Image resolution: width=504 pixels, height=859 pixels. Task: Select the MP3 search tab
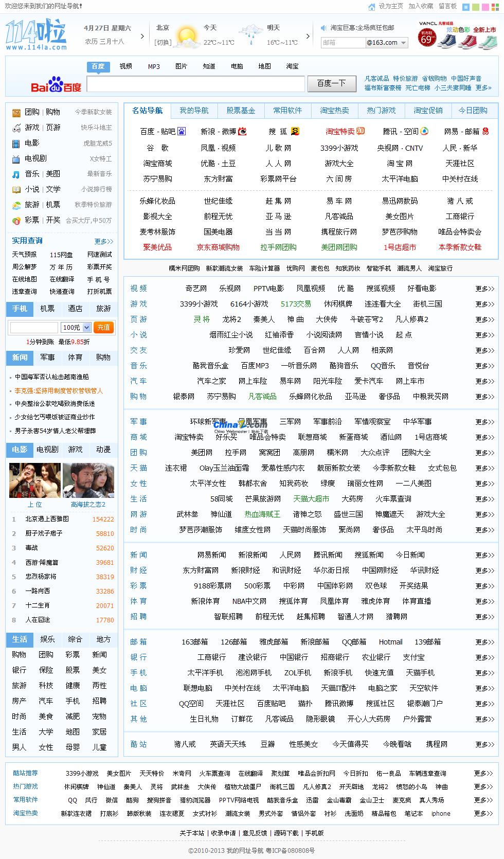pos(154,66)
